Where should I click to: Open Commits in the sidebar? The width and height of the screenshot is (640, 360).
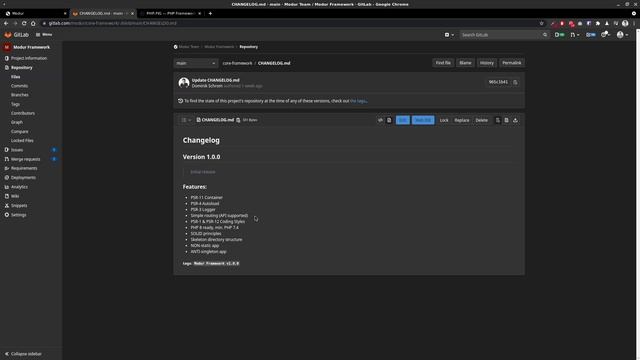(19, 86)
